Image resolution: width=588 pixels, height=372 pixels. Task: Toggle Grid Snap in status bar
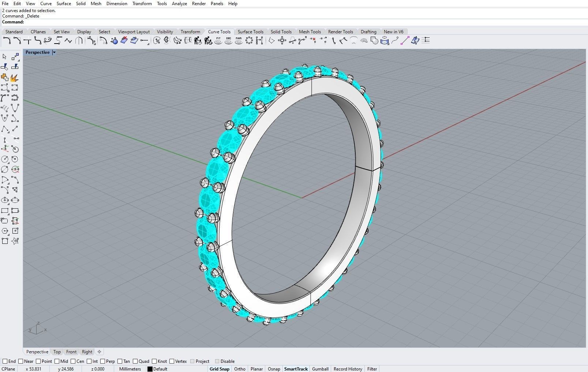point(220,369)
